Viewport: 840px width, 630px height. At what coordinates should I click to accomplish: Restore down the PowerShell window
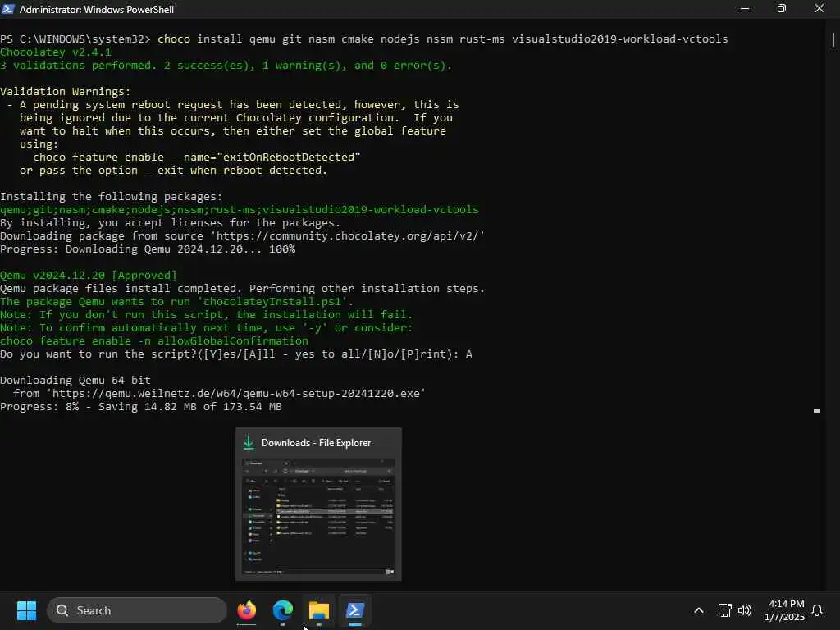tap(782, 8)
